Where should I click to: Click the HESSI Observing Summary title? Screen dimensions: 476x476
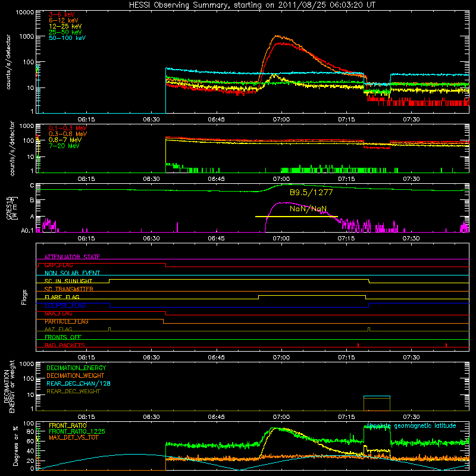click(x=252, y=5)
